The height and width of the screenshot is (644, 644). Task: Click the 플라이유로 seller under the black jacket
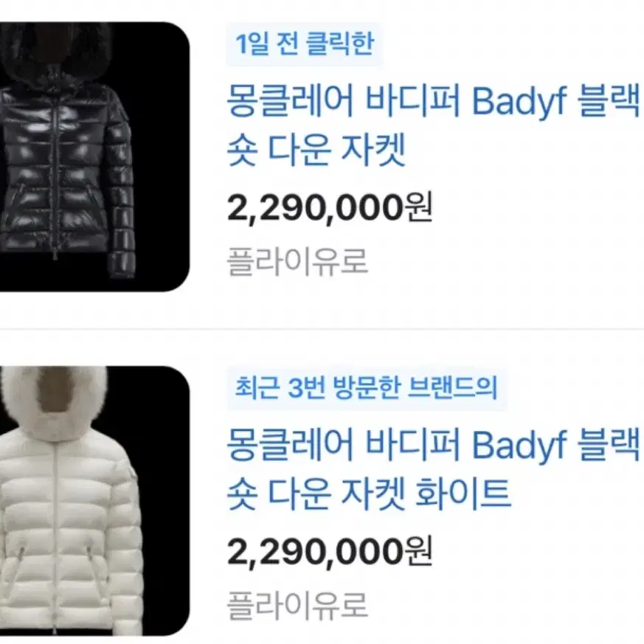tap(297, 262)
